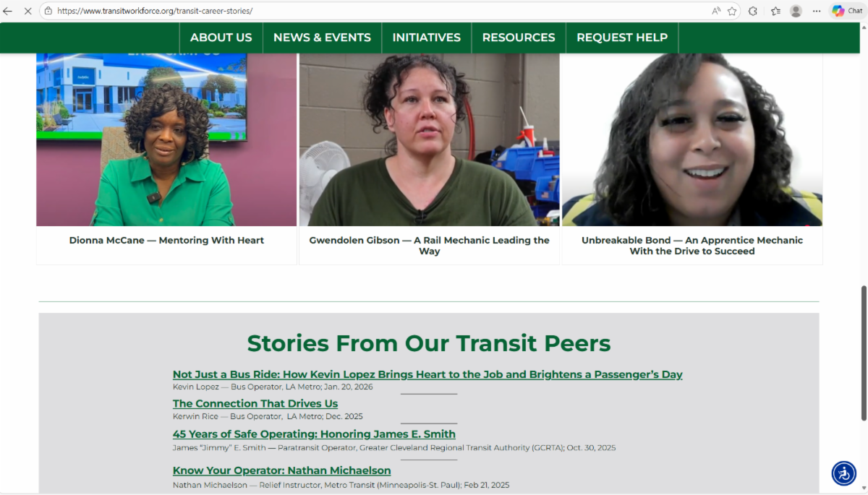Image resolution: width=868 pixels, height=495 pixels.
Task: Expand the INITIATIVES menu
Action: coord(426,38)
